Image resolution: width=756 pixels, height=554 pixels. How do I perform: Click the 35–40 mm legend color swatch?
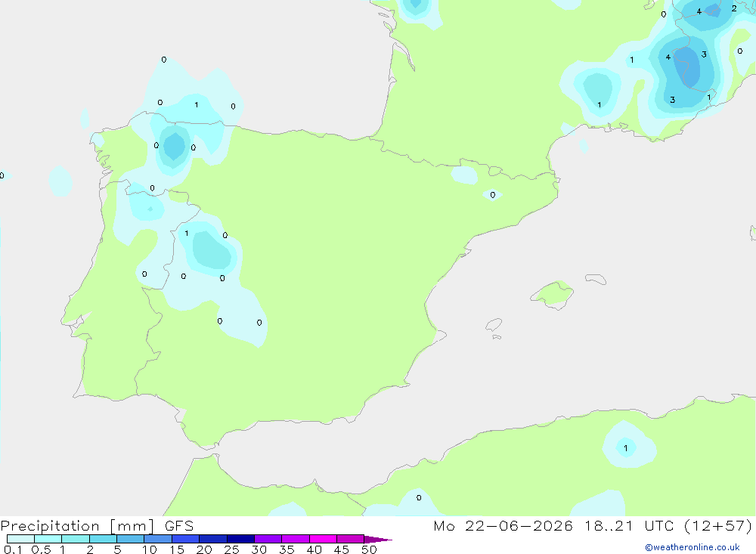(296, 539)
